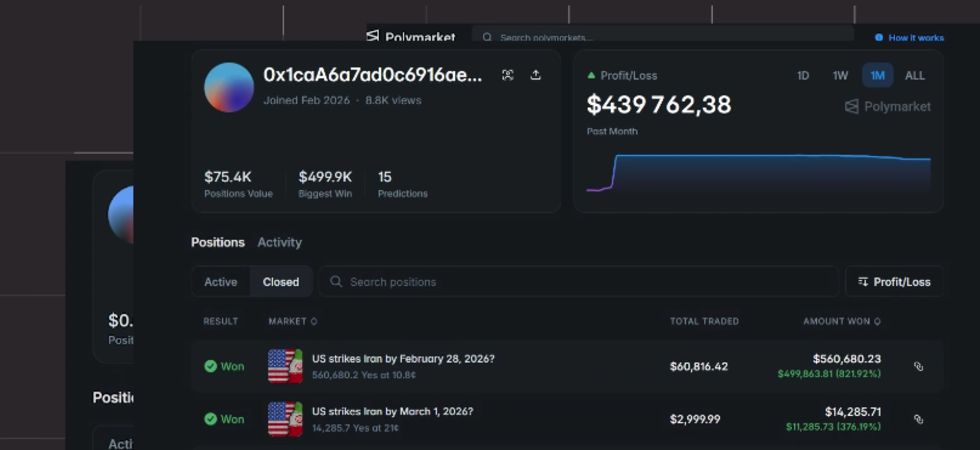
Task: Click the link icon for February 28 market row
Action: pos(918,367)
